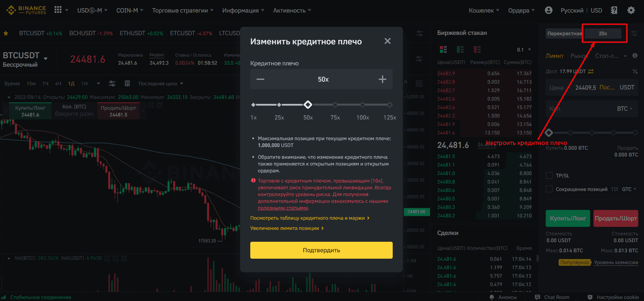Open the Кошелек dropdown
The height and width of the screenshot is (301, 644).
click(484, 10)
